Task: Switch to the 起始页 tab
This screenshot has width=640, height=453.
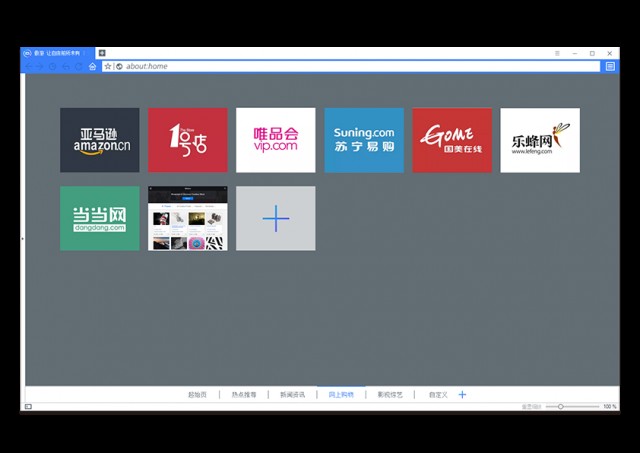Action: tap(197, 395)
